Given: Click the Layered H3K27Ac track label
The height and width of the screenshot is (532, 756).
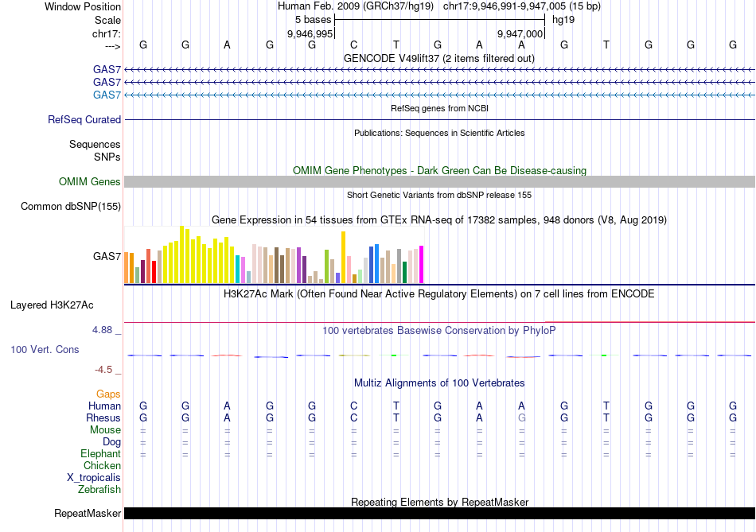Looking at the screenshot, I should click(x=52, y=305).
